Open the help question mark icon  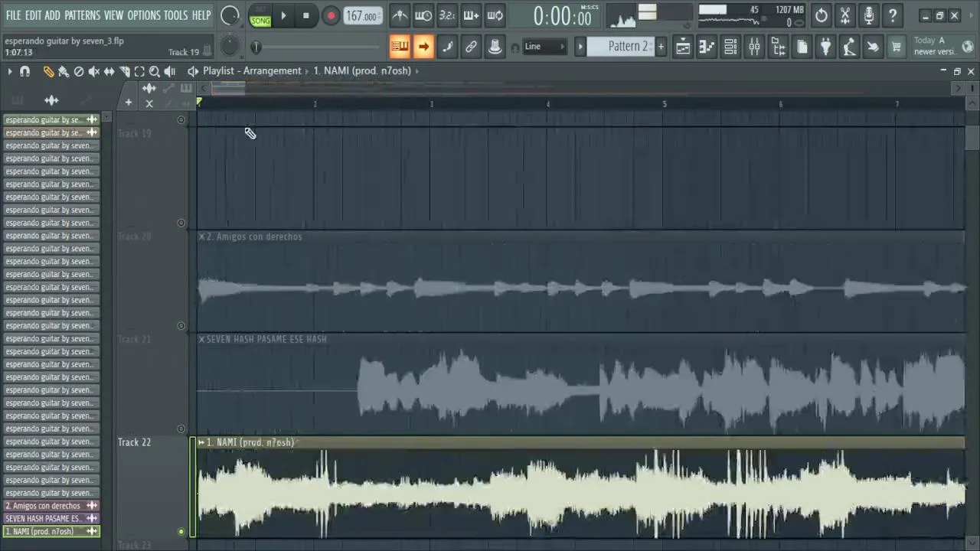892,15
